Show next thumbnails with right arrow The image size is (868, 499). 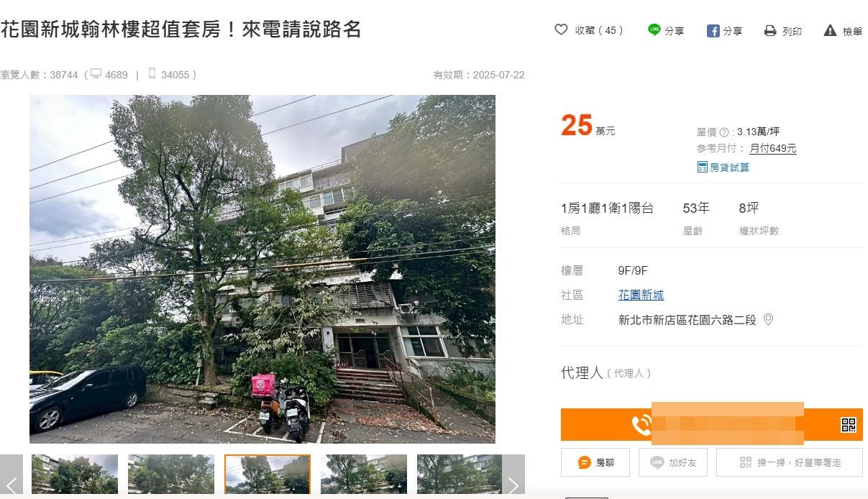pyautogui.click(x=513, y=477)
